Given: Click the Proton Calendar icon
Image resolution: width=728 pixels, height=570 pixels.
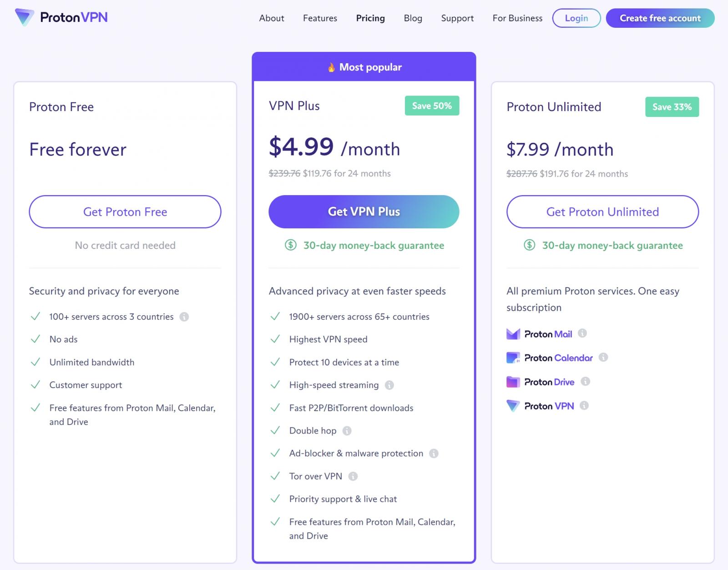Looking at the screenshot, I should coord(513,358).
